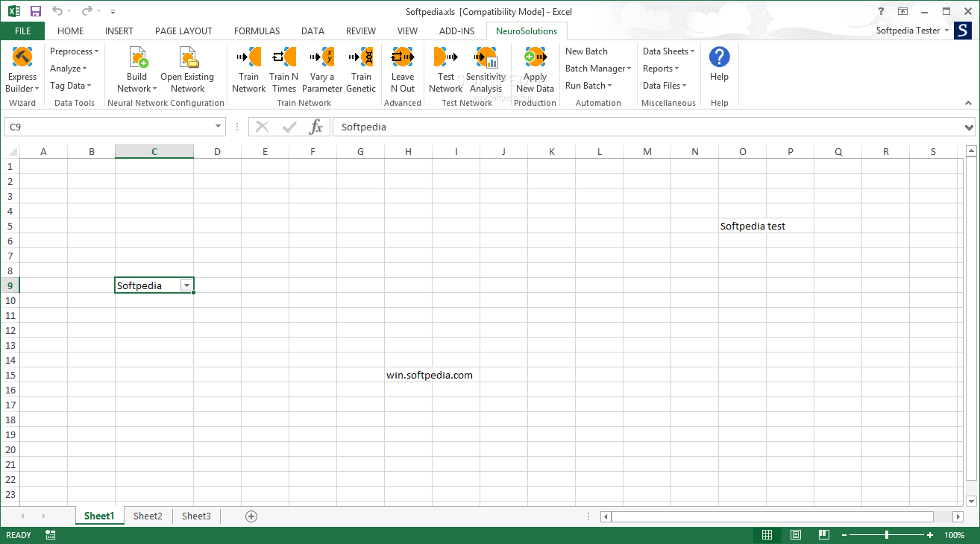This screenshot has width=980, height=544.
Task: Open Ribbon Display Options
Action: [902, 11]
